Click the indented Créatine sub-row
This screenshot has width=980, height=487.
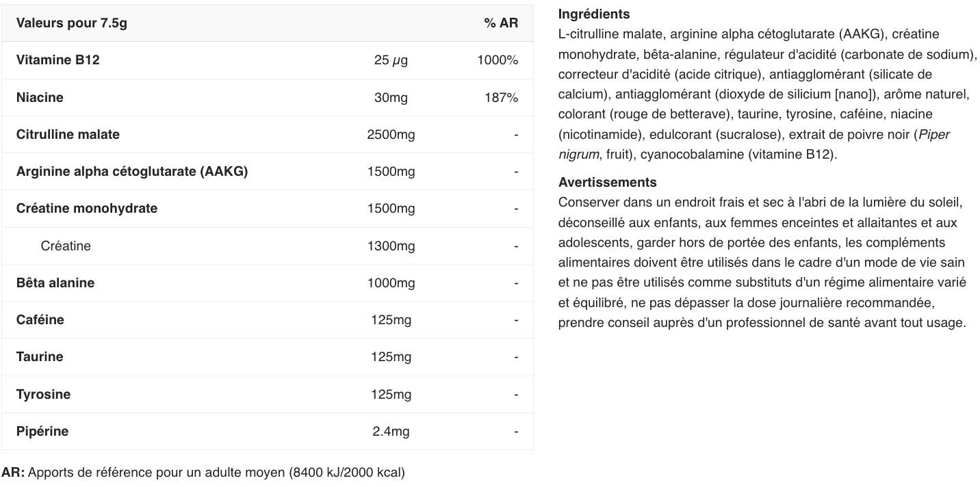click(66, 246)
